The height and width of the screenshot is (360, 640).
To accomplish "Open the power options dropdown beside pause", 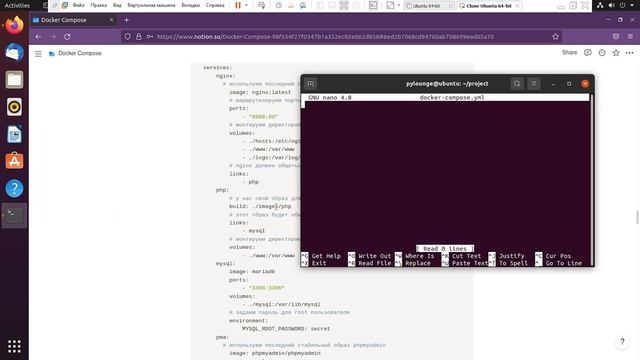I will 246,5.
